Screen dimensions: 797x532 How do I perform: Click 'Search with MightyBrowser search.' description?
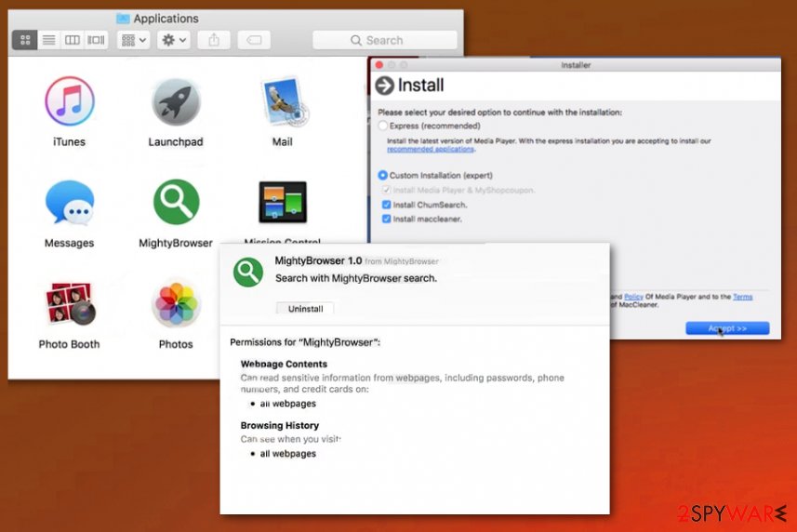click(356, 278)
